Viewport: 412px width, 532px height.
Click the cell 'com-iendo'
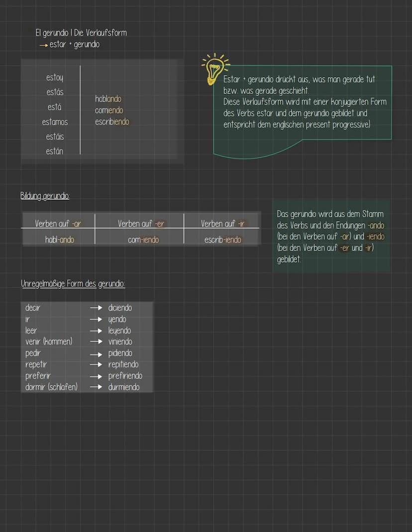[x=143, y=240]
